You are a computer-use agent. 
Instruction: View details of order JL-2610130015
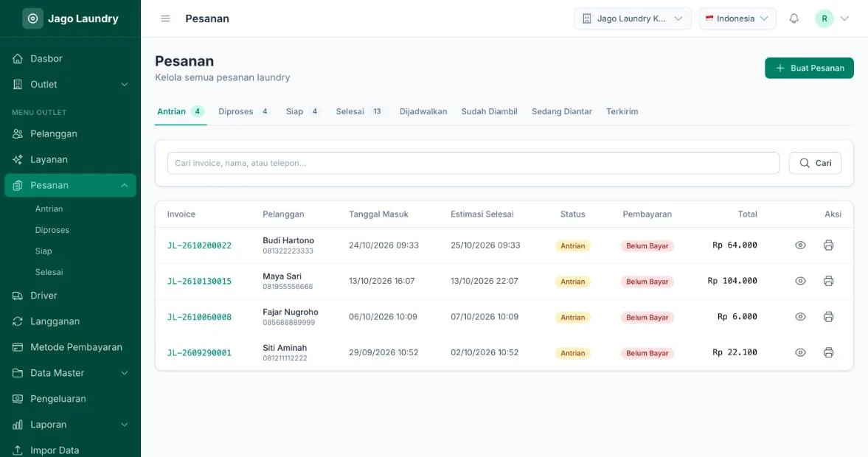click(800, 281)
